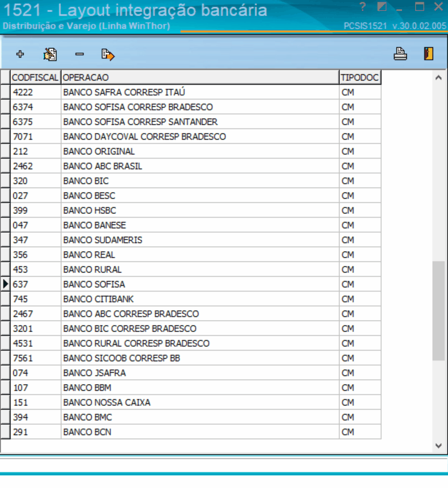
Task: Select the row indicator of BANCO SOFISA 637
Action: point(5,284)
